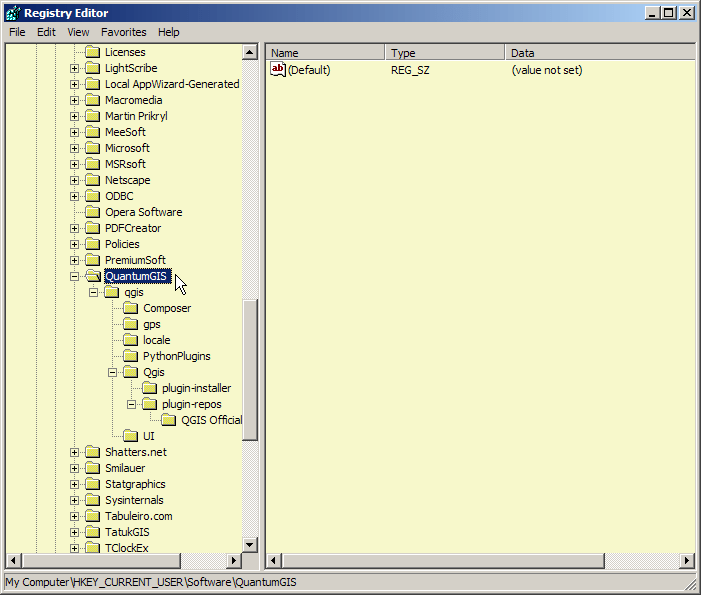
Task: Click the Macromedia folder icon
Action: point(93,100)
